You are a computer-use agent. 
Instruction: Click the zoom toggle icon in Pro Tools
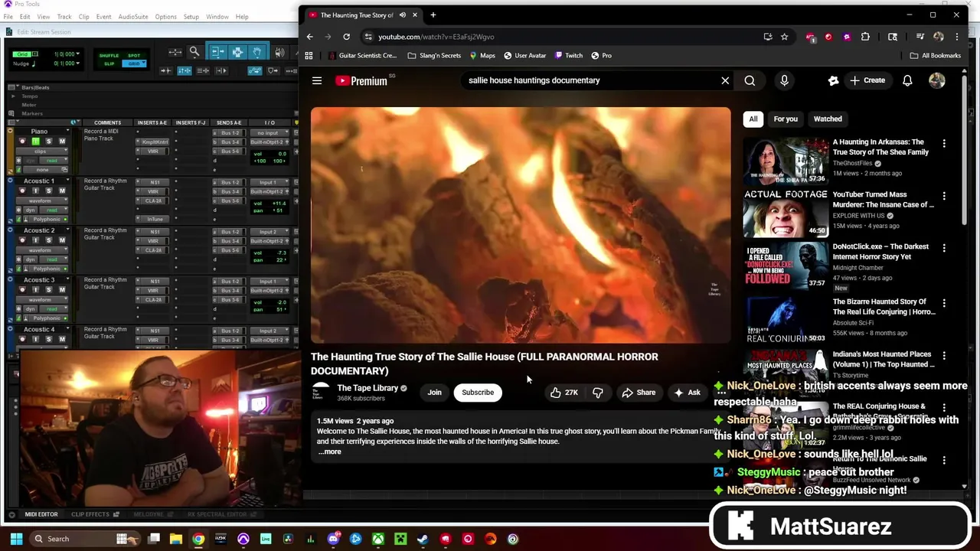(x=175, y=52)
